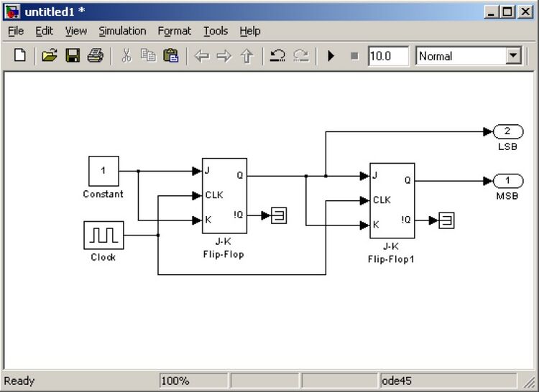Open a file with the folder icon

click(x=49, y=56)
